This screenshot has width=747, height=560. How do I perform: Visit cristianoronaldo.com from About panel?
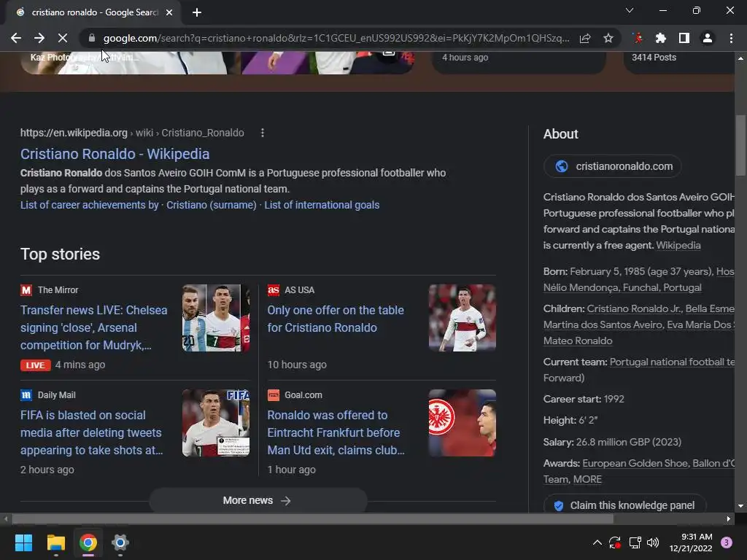[x=613, y=166]
